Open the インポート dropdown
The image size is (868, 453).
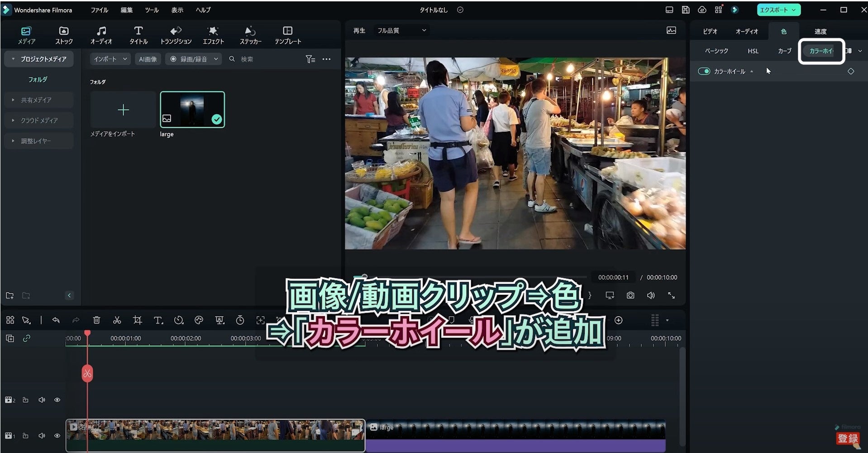(110, 59)
